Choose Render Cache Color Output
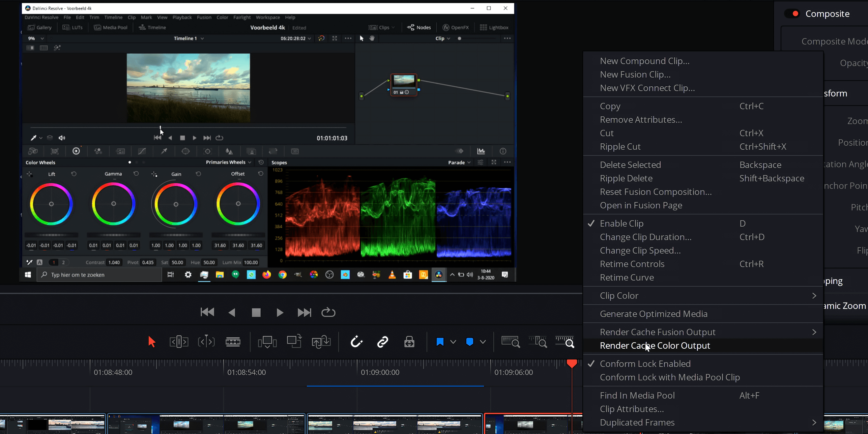The width and height of the screenshot is (868, 434). [x=655, y=345]
